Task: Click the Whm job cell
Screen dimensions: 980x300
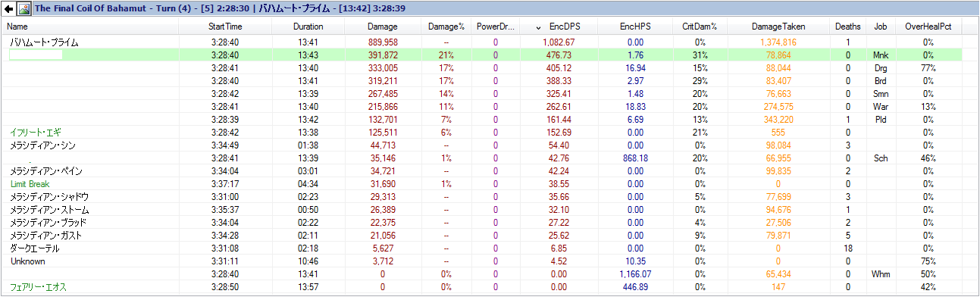Action: click(880, 273)
